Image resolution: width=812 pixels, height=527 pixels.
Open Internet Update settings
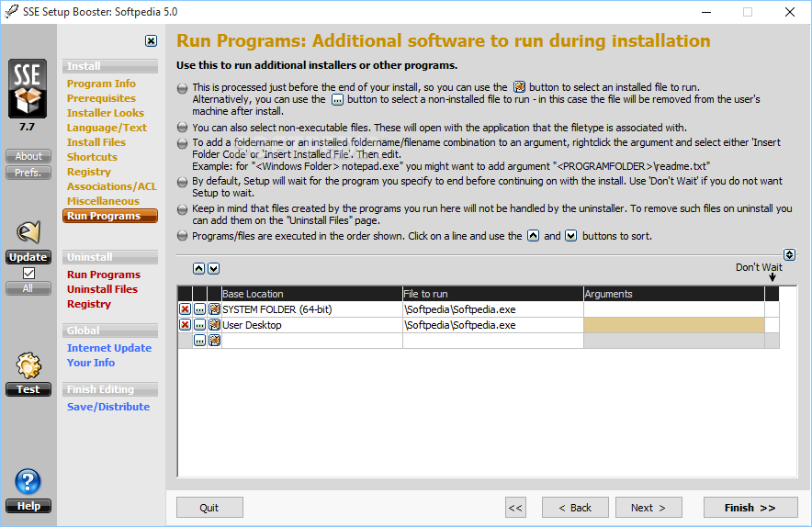(109, 348)
